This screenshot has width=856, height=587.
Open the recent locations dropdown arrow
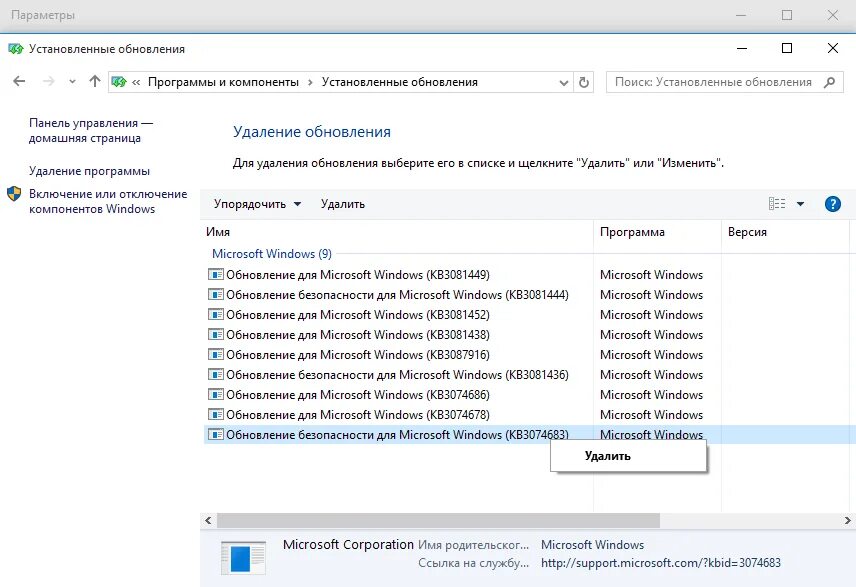tap(72, 82)
